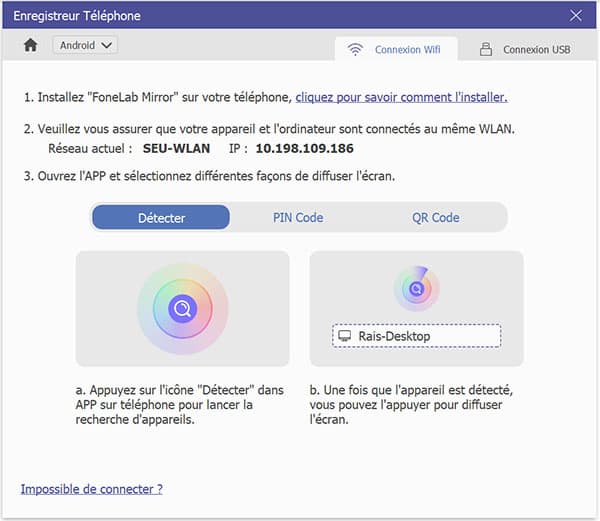Image resolution: width=600 pixels, height=521 pixels.
Task: Switch to the Connexion Wifi tab
Action: [397, 49]
